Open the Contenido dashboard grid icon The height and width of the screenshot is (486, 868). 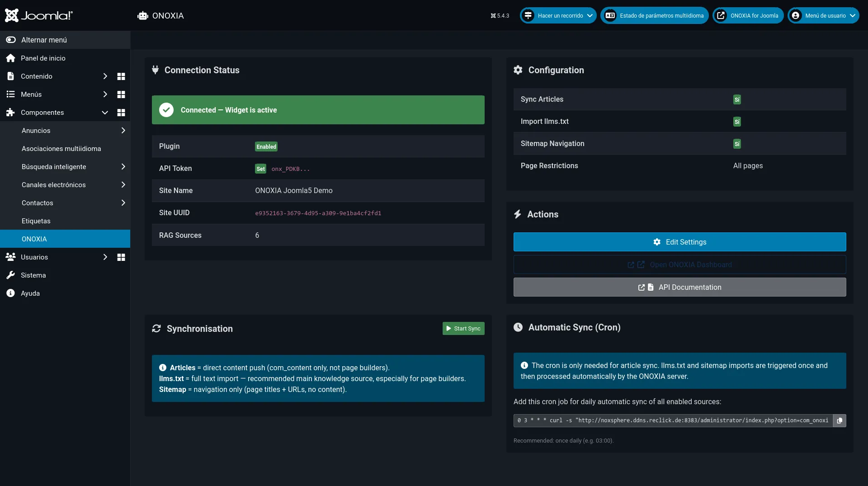(121, 76)
